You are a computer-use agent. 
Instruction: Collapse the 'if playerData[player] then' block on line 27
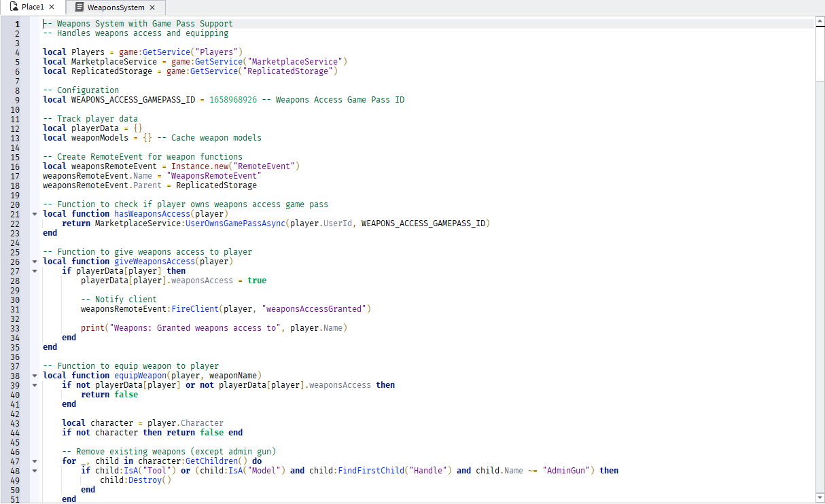tap(35, 271)
